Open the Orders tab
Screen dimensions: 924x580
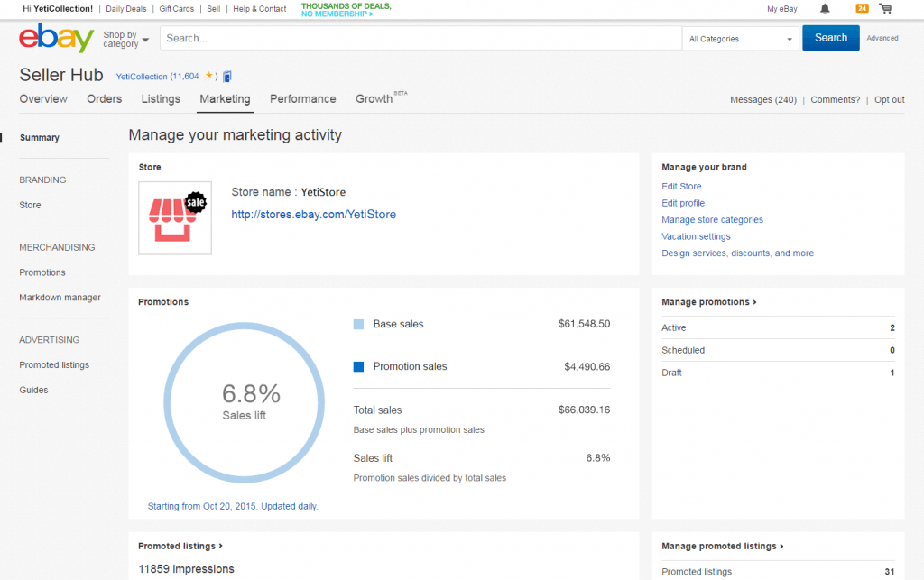(x=104, y=99)
